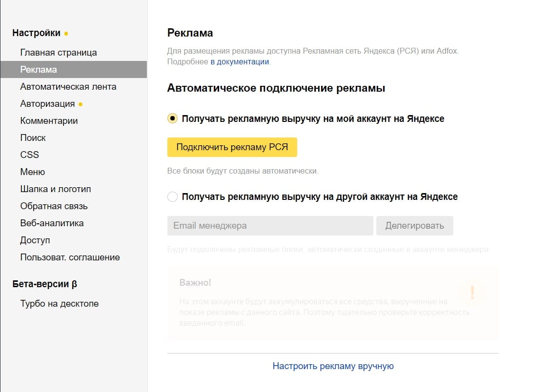Select revenue to another Yandex account
The width and height of the screenshot is (549, 392).
pos(172,197)
